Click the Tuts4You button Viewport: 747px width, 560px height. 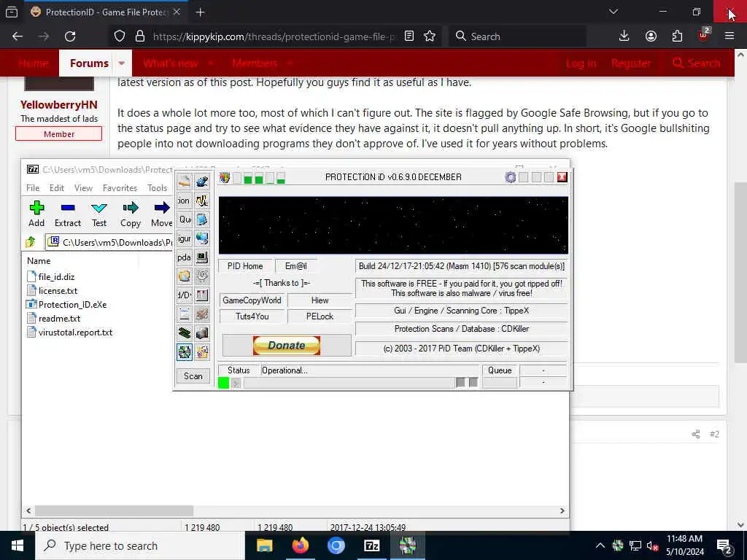click(252, 316)
